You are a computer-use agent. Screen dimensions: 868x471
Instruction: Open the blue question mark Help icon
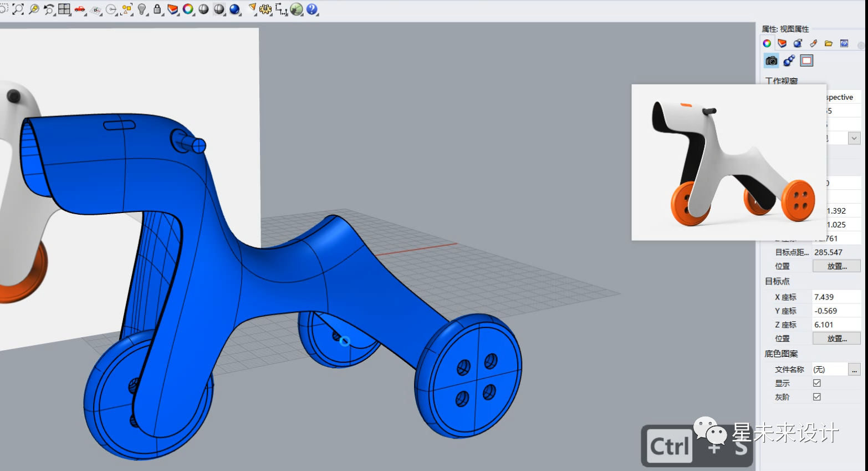coord(312,9)
